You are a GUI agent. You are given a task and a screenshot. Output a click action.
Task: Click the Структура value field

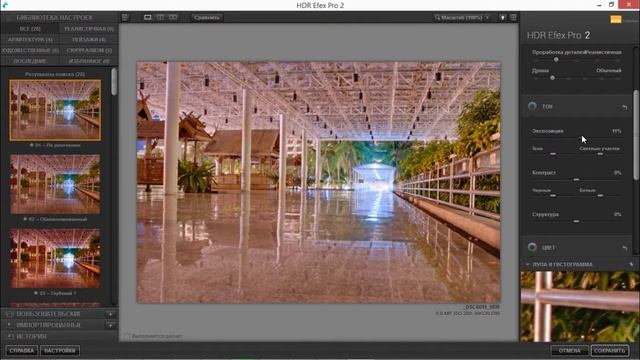617,214
